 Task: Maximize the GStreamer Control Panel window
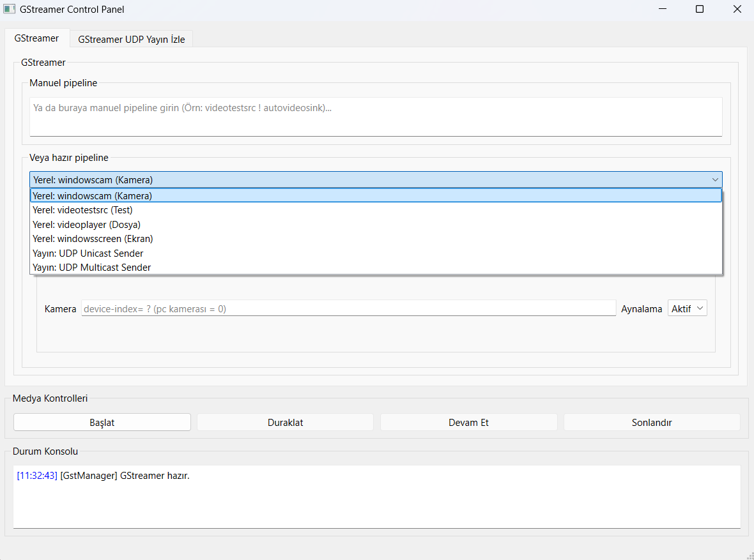[x=700, y=10]
